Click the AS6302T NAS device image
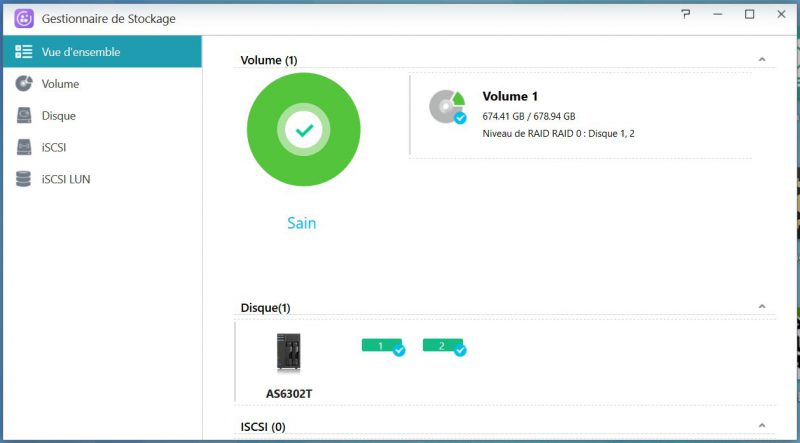Image resolution: width=800 pixels, height=443 pixels. coord(289,352)
